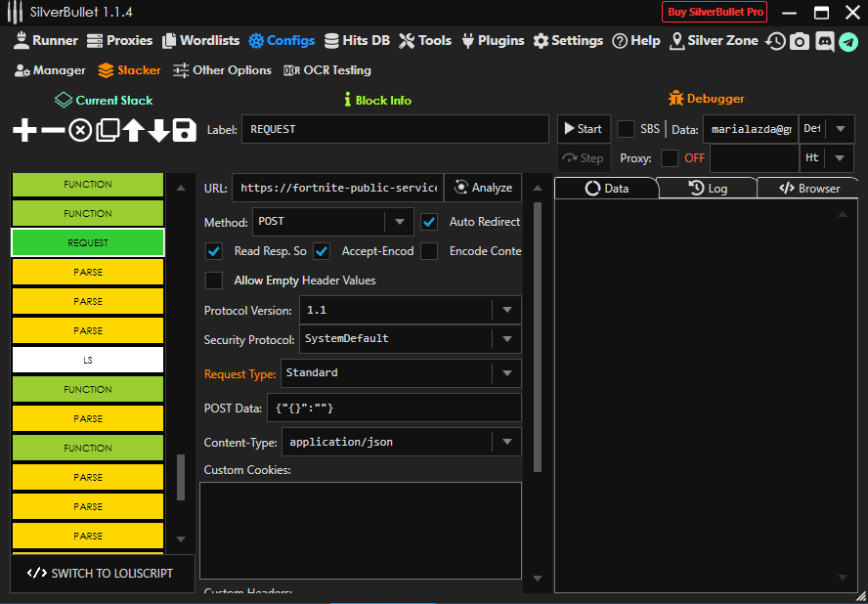Switch to the Log tab
Image resolution: width=868 pixels, height=604 pixels.
[x=708, y=189]
